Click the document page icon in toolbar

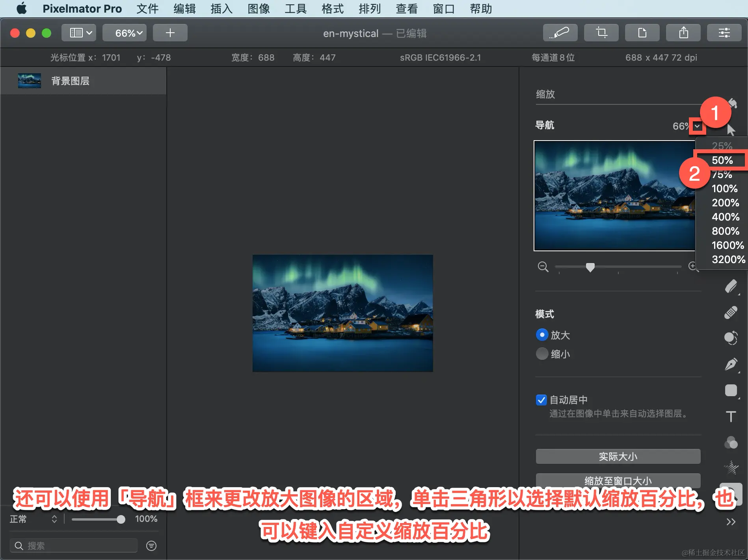coord(642,33)
